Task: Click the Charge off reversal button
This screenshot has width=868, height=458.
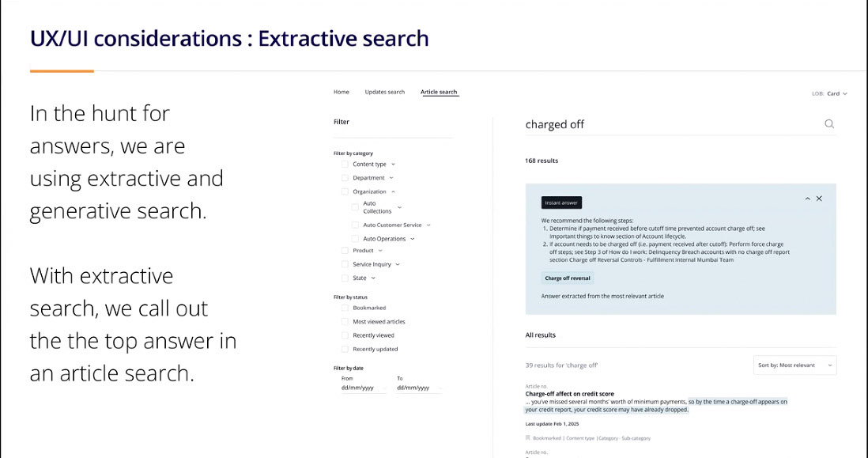Action: [567, 278]
